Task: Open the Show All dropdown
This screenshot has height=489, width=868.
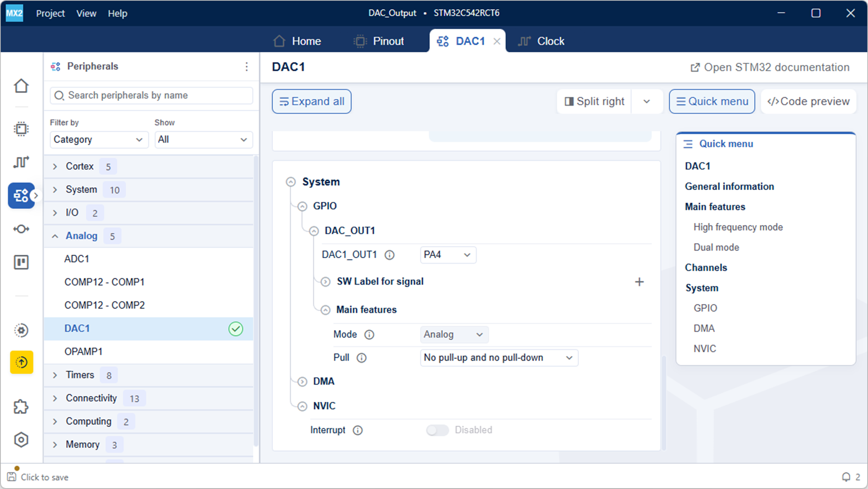Action: pyautogui.click(x=203, y=140)
